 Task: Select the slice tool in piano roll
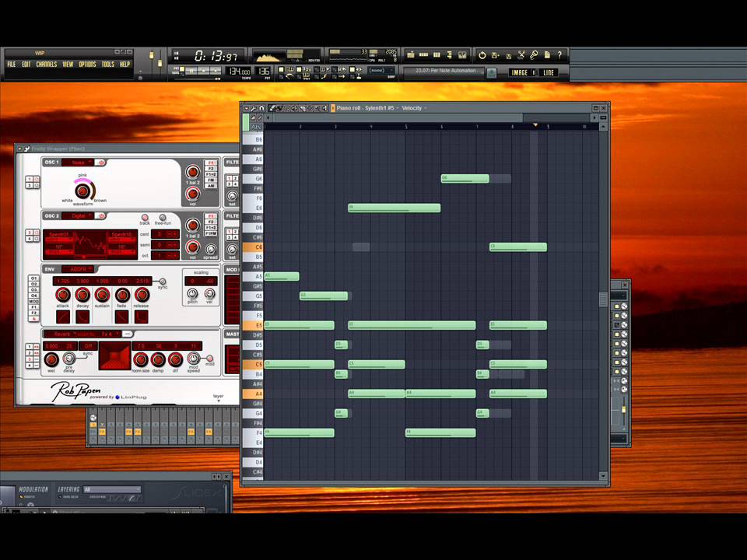(302, 108)
